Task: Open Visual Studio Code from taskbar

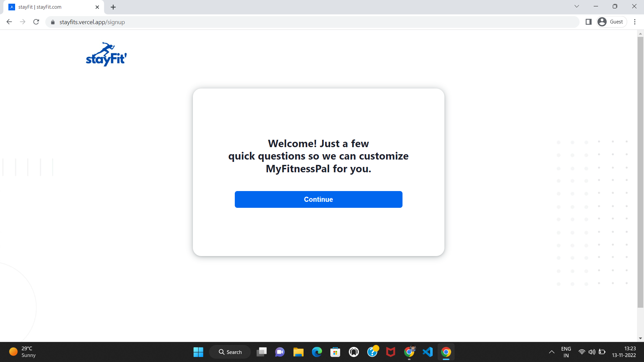Action: coord(427,352)
